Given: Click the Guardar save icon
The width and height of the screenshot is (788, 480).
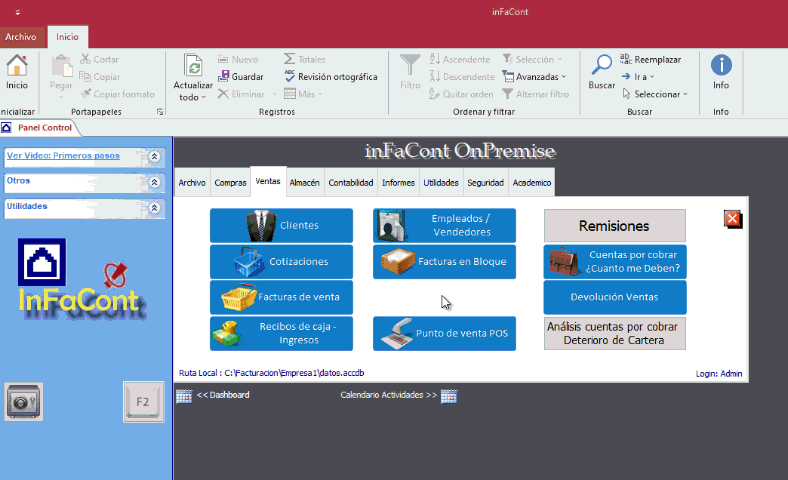Looking at the screenshot, I should [x=224, y=76].
